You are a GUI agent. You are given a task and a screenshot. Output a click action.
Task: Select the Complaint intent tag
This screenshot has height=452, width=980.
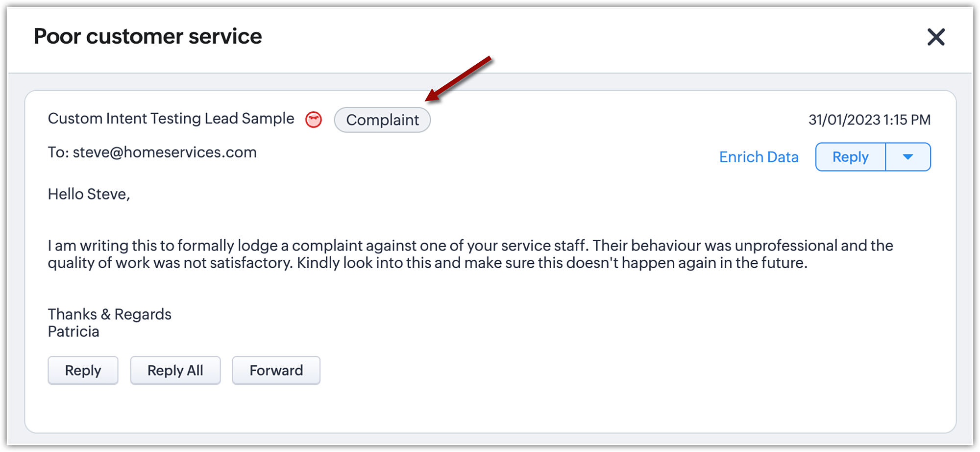[x=382, y=120]
